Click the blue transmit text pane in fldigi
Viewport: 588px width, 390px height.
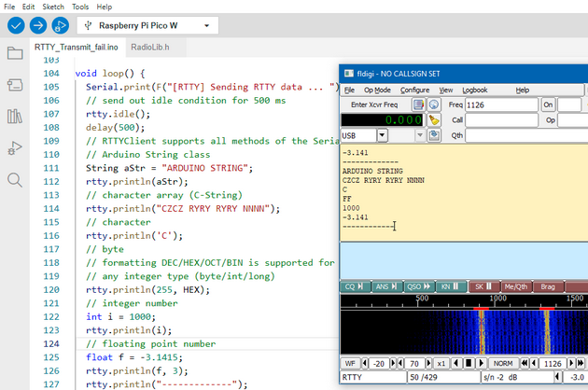pyautogui.click(x=464, y=260)
